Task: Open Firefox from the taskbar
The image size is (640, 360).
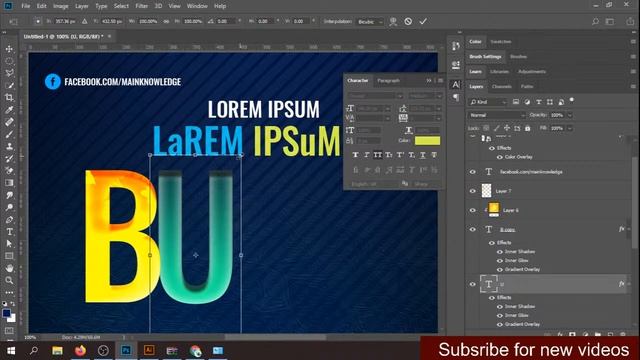Action: pyautogui.click(x=80, y=351)
